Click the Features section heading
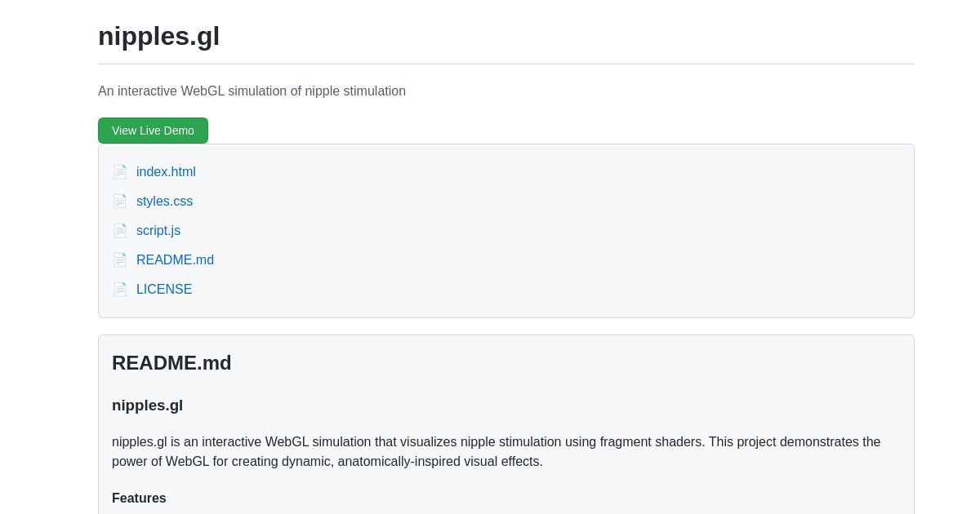 139,498
